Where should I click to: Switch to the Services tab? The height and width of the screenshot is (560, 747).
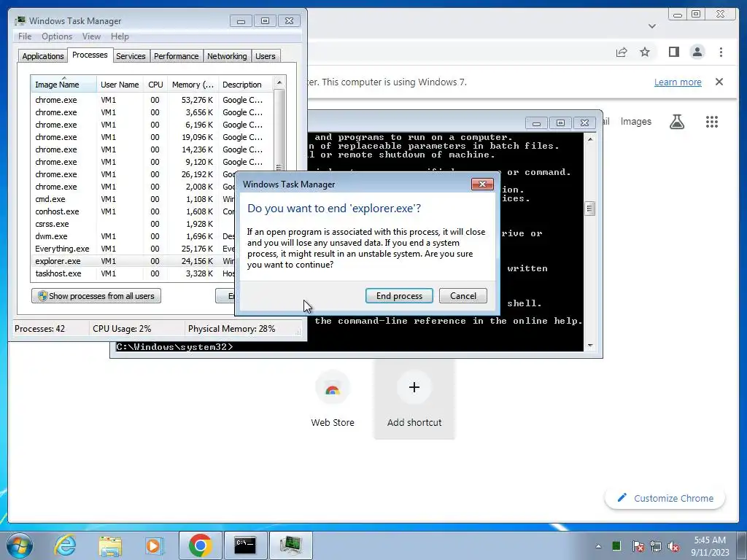[x=131, y=56]
